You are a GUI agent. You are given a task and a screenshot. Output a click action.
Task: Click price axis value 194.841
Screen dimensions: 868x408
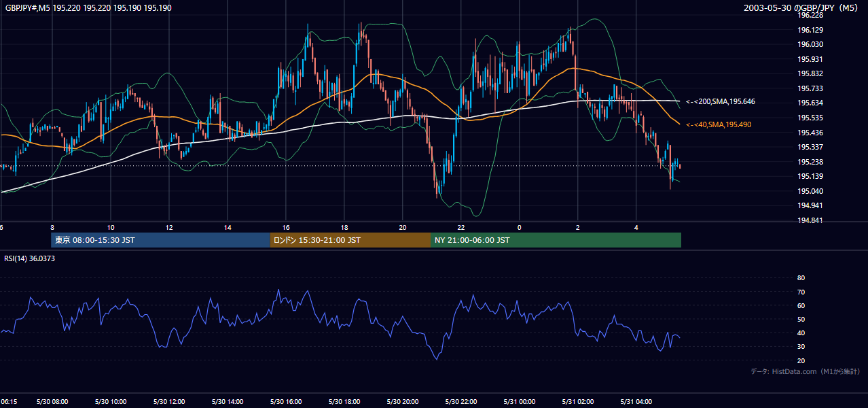coord(811,220)
